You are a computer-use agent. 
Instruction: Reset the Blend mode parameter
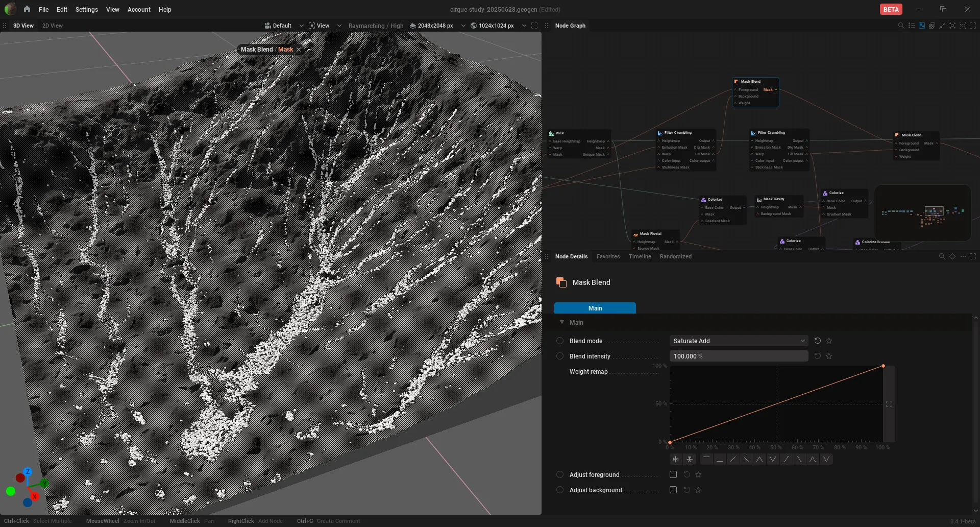point(817,341)
